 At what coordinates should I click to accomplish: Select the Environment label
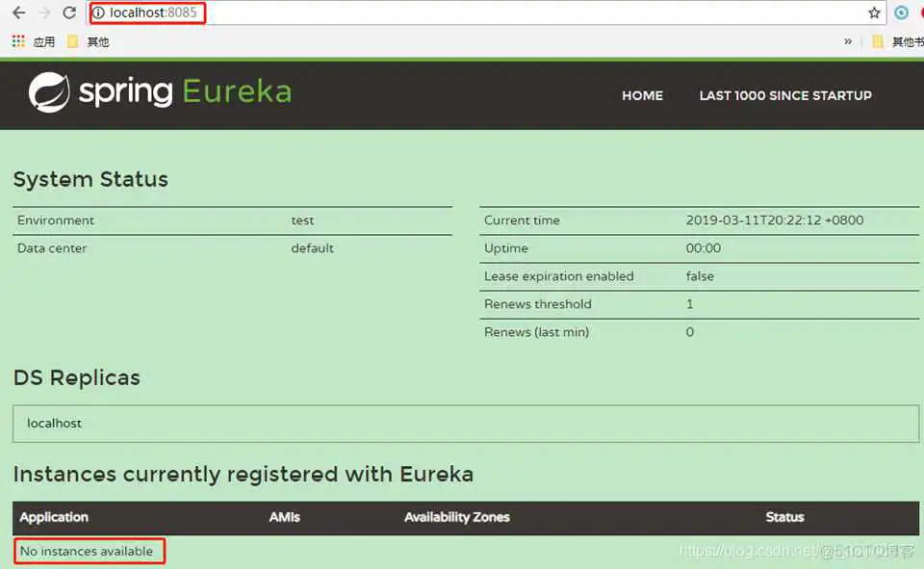(x=56, y=220)
